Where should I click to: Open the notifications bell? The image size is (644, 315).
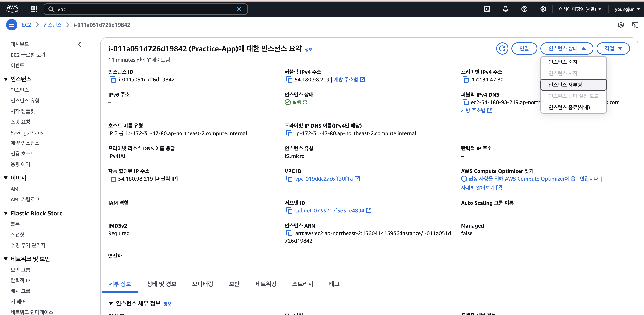(x=505, y=9)
